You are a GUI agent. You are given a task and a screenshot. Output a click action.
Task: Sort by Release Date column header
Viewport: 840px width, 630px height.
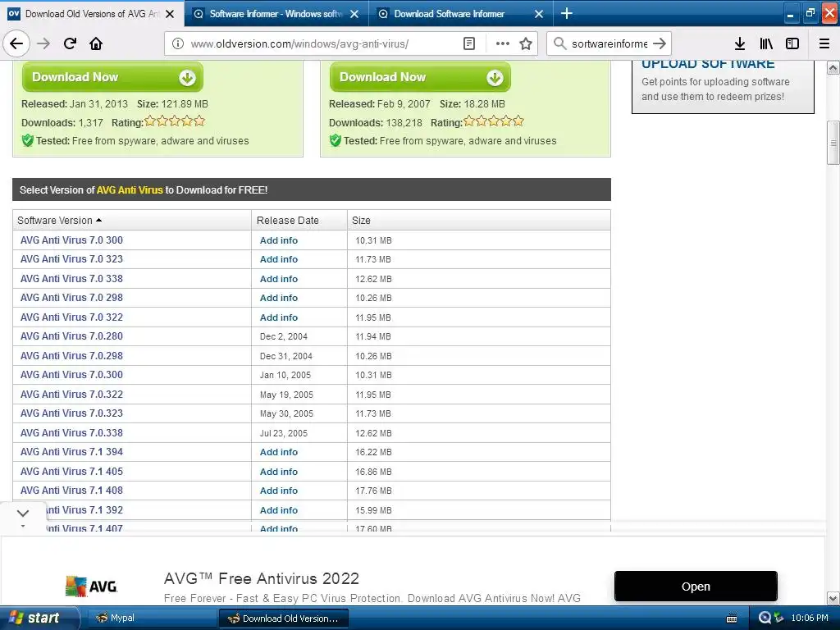(x=299, y=220)
